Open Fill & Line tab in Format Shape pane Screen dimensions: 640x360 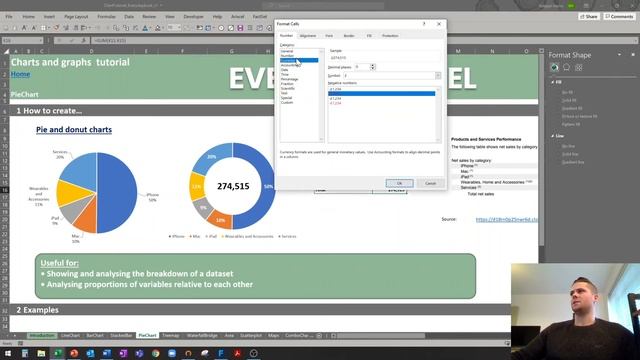coord(554,68)
